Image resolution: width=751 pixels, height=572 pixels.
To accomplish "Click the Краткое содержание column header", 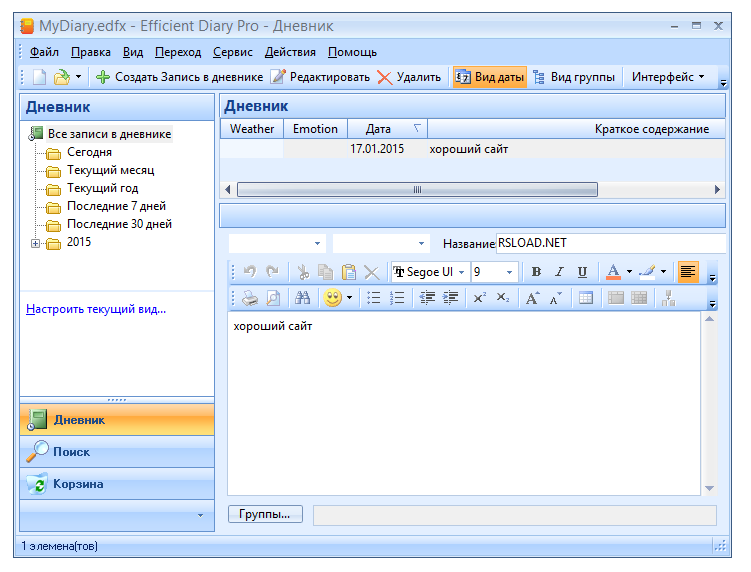I will (576, 129).
